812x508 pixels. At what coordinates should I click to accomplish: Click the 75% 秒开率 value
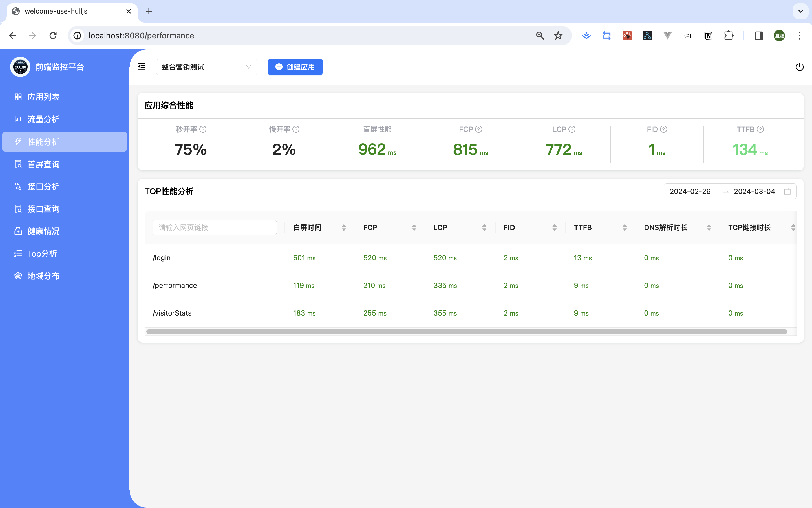coord(191,150)
